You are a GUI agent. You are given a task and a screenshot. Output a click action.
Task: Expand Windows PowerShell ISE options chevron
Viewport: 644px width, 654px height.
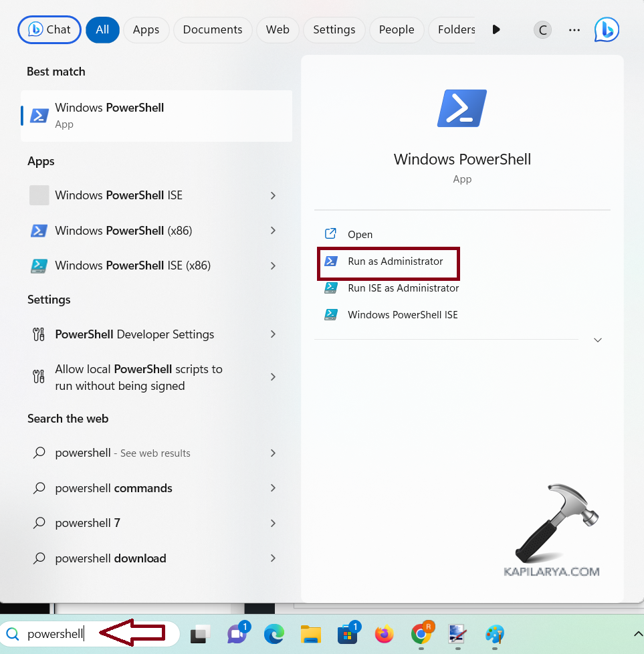click(x=274, y=195)
